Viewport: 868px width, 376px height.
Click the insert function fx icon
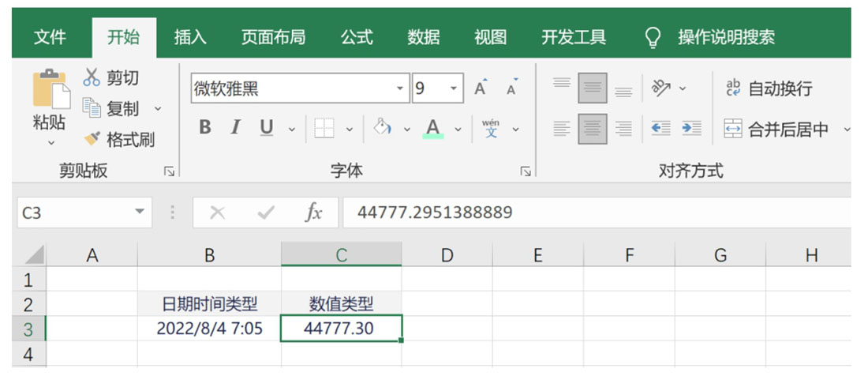click(x=313, y=212)
